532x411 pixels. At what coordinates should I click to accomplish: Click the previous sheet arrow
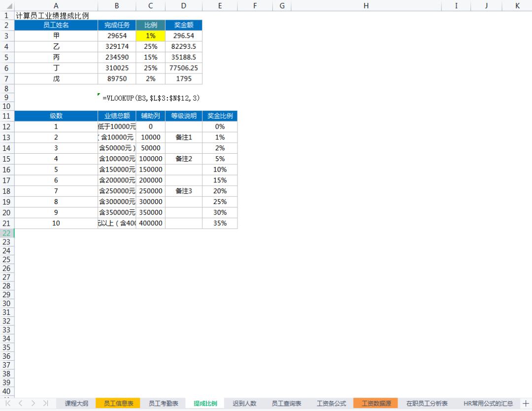coord(20,403)
